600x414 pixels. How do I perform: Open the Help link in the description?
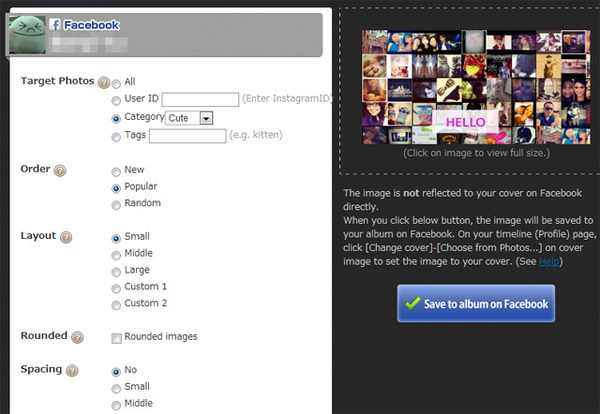click(x=549, y=261)
